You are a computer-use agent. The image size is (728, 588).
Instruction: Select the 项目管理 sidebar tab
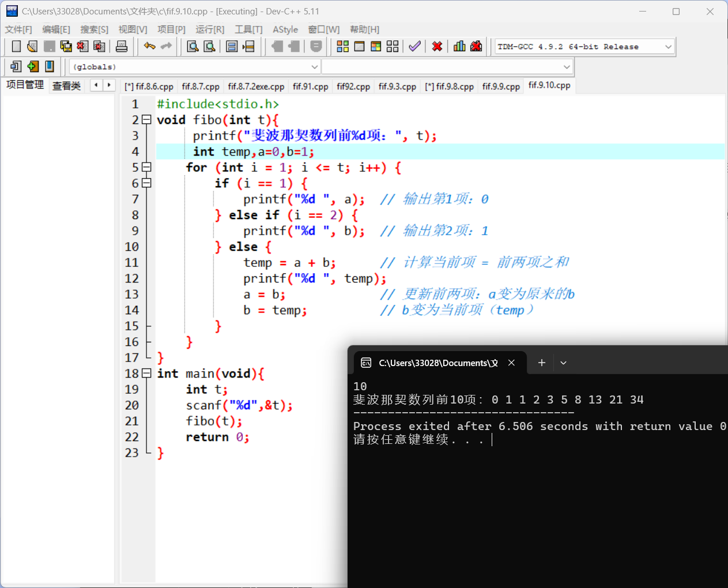click(x=25, y=85)
